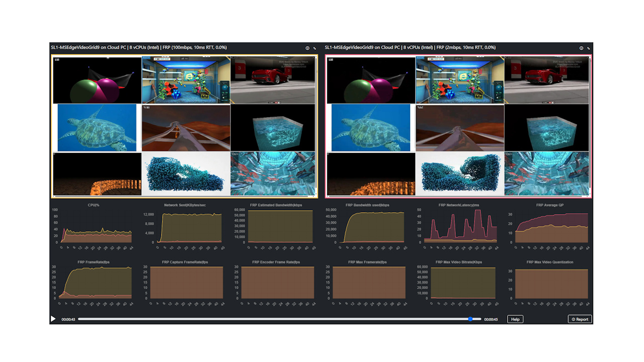Viewport: 644px width, 362px height.
Task: Click the sea turtle video in left panel
Action: pyautogui.click(x=97, y=127)
